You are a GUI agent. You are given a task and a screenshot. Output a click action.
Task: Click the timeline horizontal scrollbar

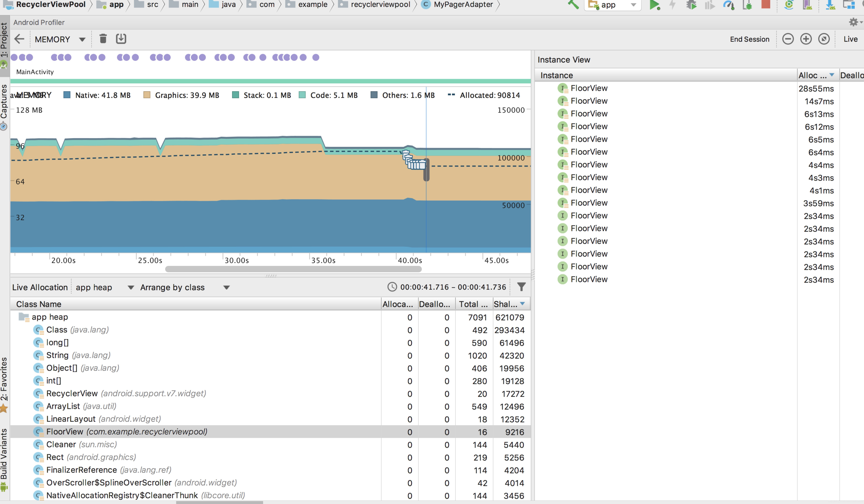pyautogui.click(x=293, y=269)
